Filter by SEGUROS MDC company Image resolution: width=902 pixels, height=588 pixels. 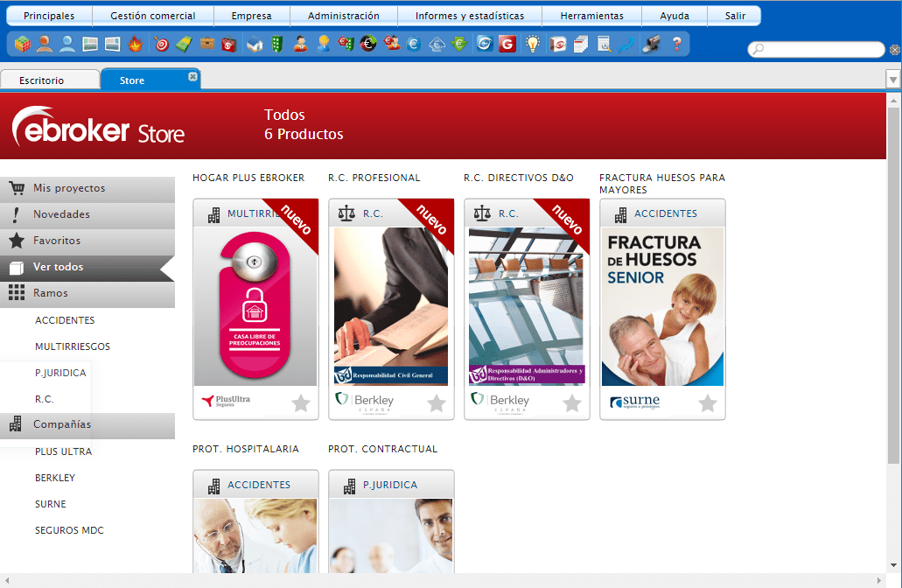tap(69, 530)
